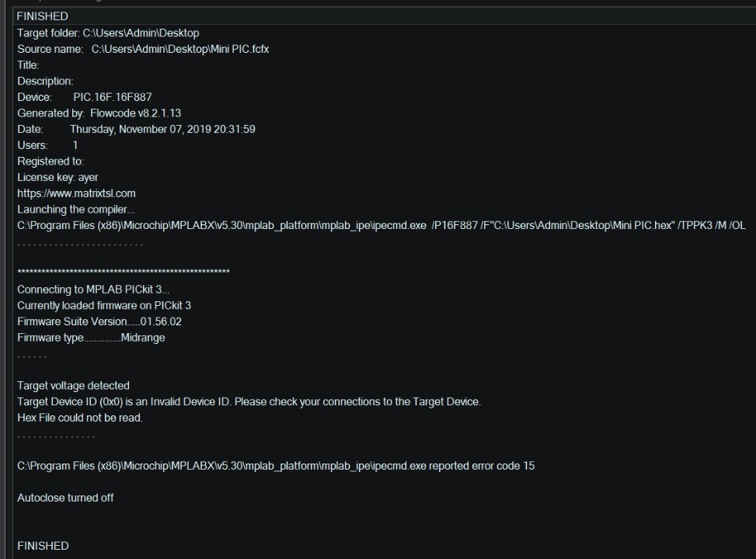Click the reported error code 15 line
The height and width of the screenshot is (559, 756).
[x=276, y=466]
